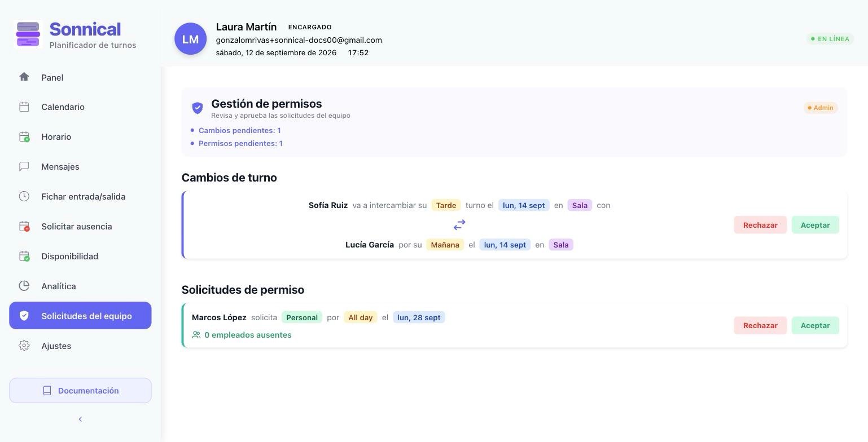Open the Panel menu item
868x442 pixels.
pyautogui.click(x=80, y=77)
